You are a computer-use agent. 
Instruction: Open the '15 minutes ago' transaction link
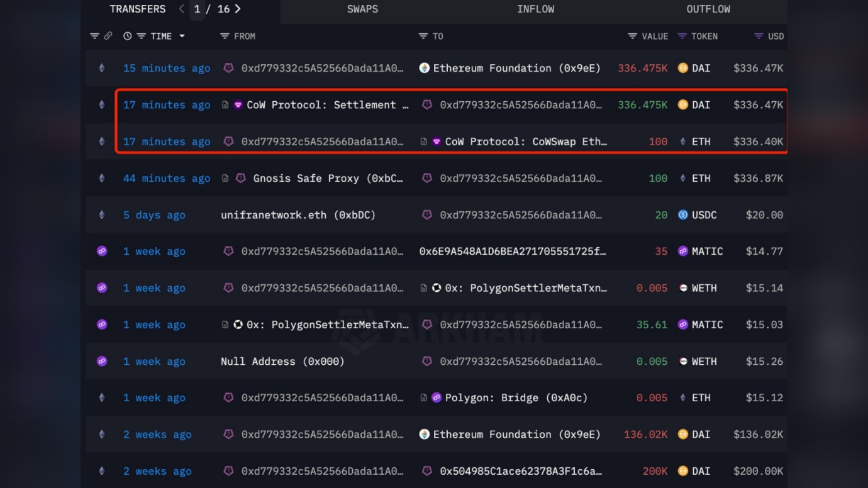pos(167,68)
